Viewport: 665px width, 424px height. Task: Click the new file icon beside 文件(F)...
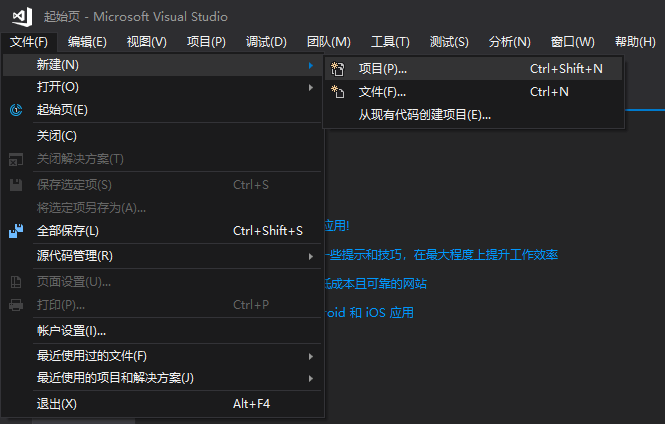pos(338,92)
